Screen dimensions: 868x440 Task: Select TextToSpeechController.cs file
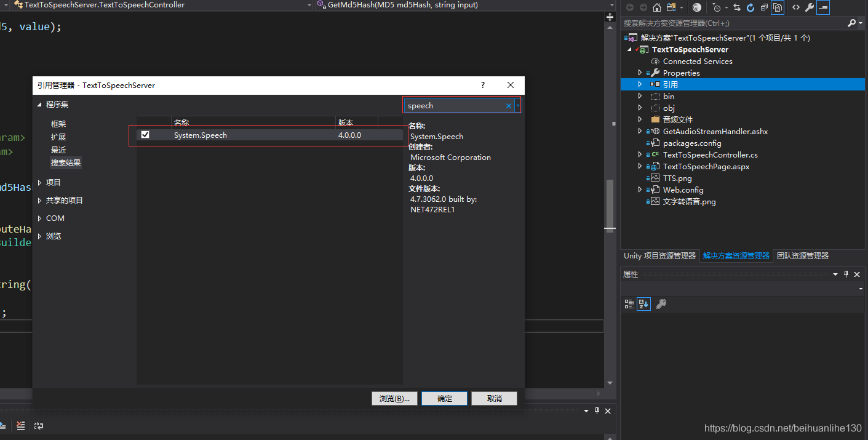[711, 155]
